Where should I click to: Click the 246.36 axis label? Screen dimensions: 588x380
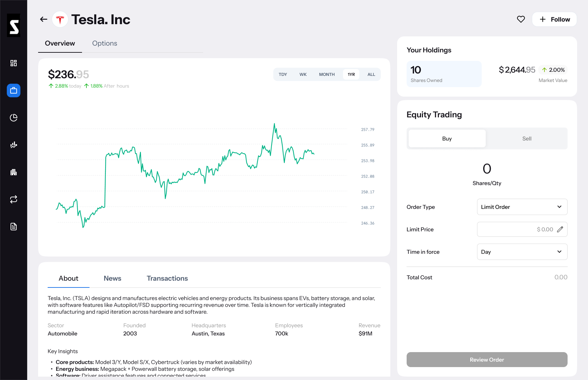click(x=367, y=223)
